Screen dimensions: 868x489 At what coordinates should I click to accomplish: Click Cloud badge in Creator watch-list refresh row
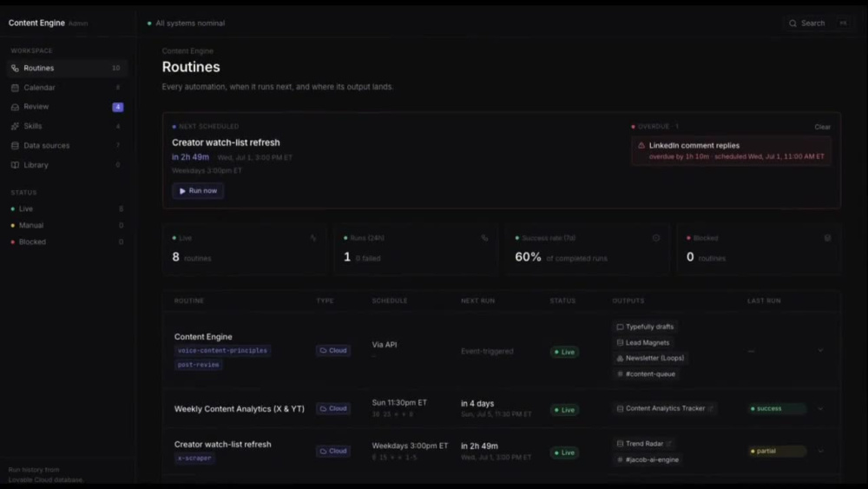pyautogui.click(x=333, y=452)
